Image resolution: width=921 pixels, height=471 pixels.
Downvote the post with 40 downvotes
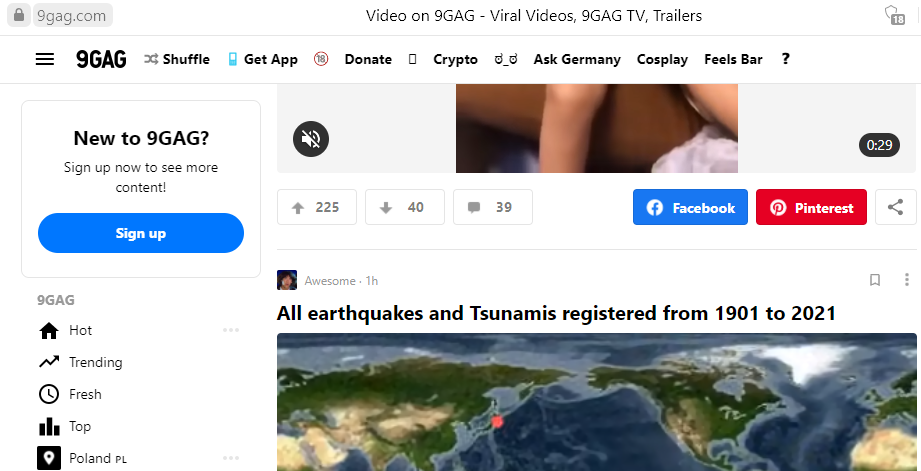[x=405, y=207]
